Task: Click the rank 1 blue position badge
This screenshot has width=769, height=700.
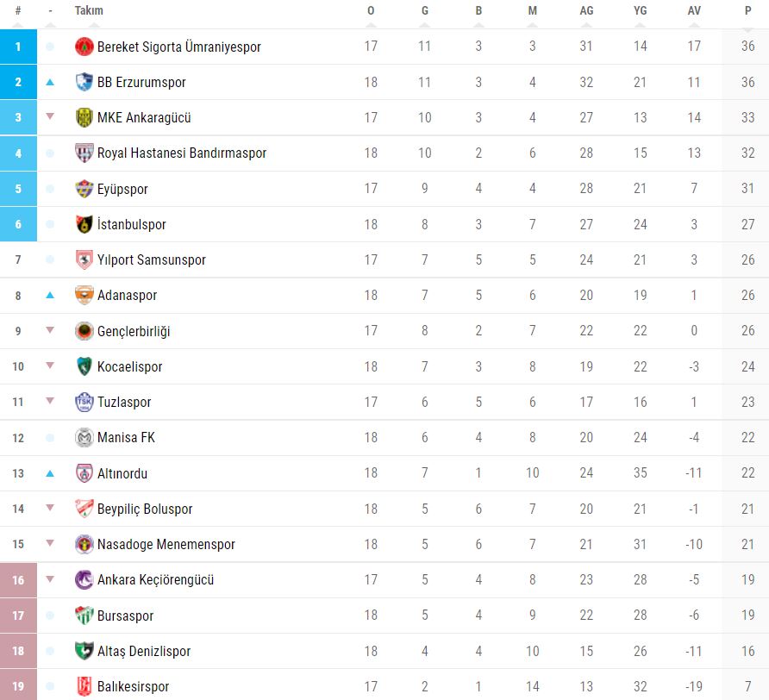Action: click(18, 47)
